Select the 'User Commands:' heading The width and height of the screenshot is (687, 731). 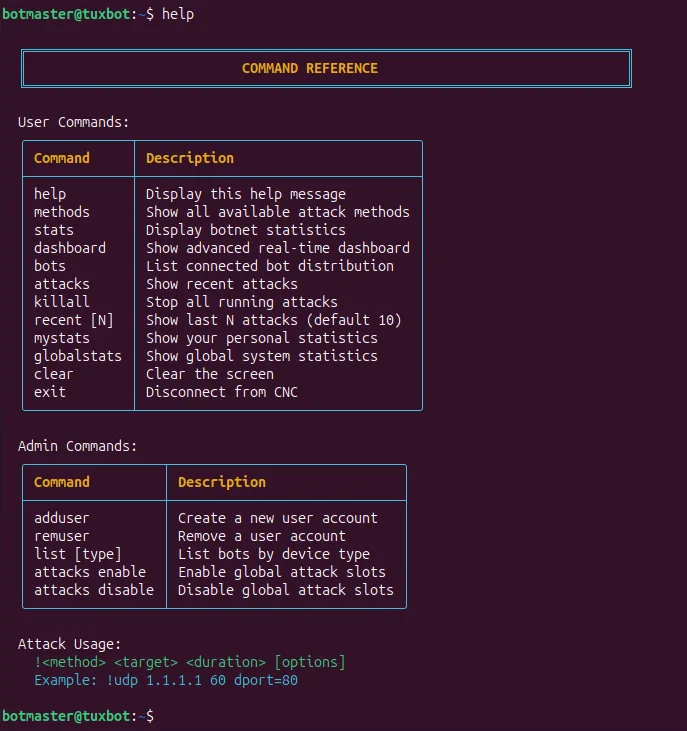73,122
